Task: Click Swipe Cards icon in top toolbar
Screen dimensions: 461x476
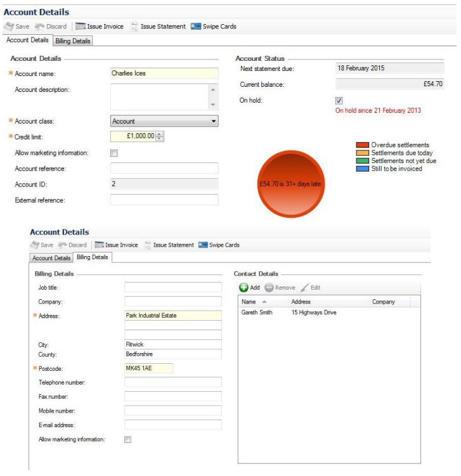Action: (196, 27)
